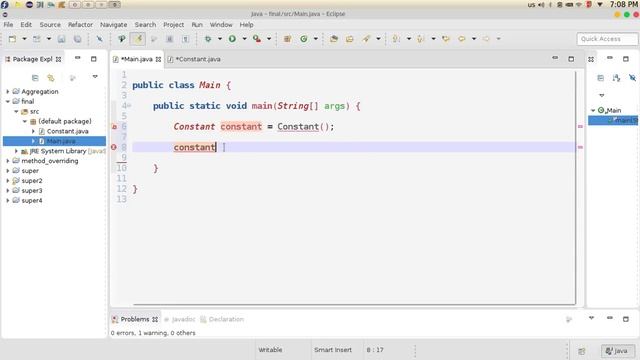This screenshot has width=640, height=360.
Task: Click the Open Task folder icon
Action: (x=350, y=39)
